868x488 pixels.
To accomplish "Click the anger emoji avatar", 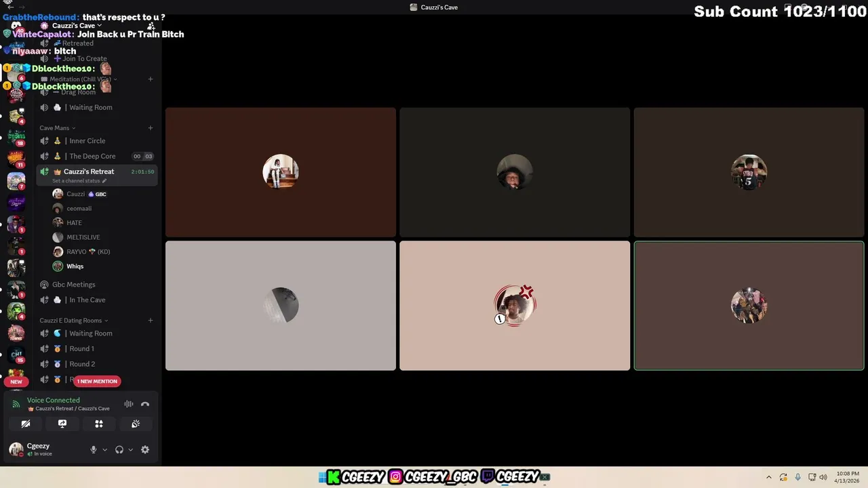I will pyautogui.click(x=515, y=306).
